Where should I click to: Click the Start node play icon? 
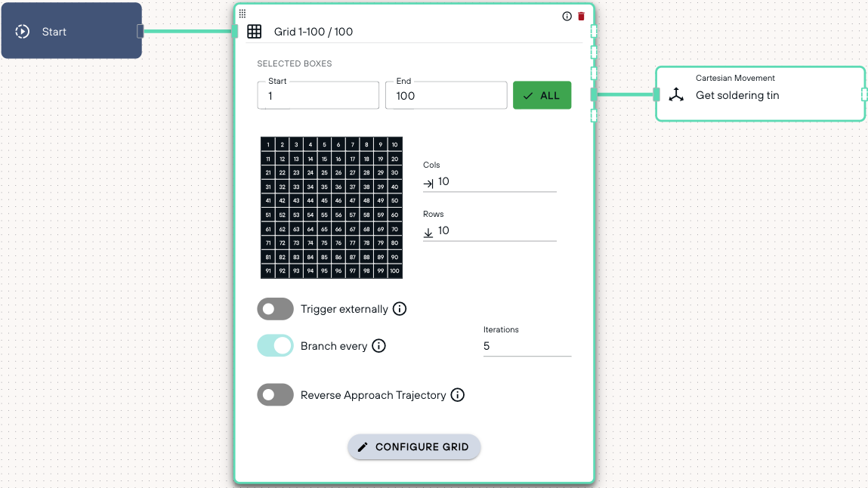[x=22, y=32]
